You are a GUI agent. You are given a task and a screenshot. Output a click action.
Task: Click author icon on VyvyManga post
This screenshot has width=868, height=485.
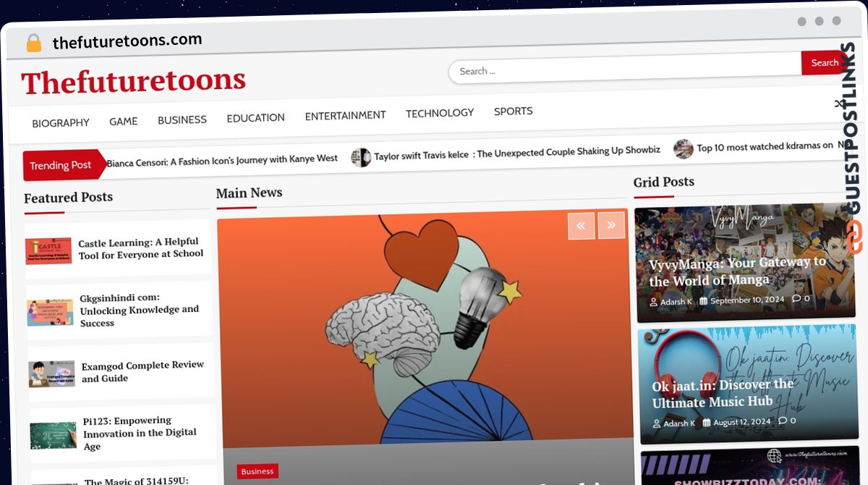pyautogui.click(x=654, y=303)
